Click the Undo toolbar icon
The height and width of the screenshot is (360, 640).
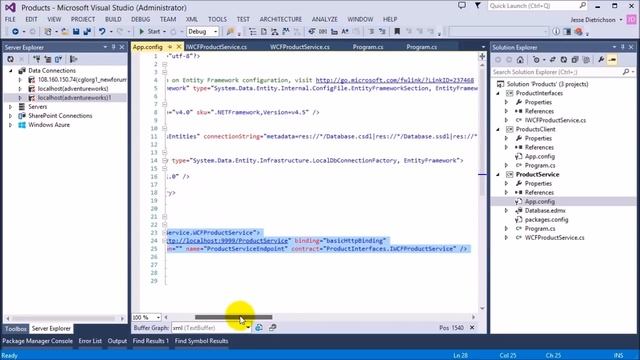click(x=102, y=31)
